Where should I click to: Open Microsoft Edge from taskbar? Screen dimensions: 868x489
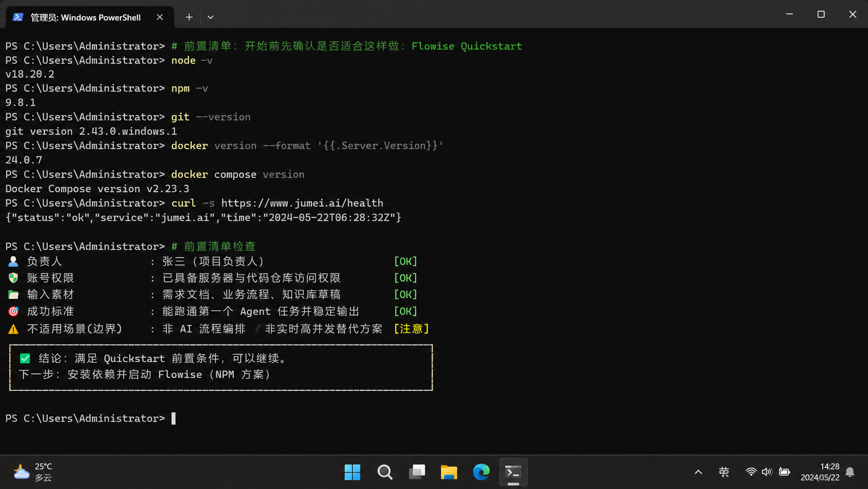(x=481, y=472)
